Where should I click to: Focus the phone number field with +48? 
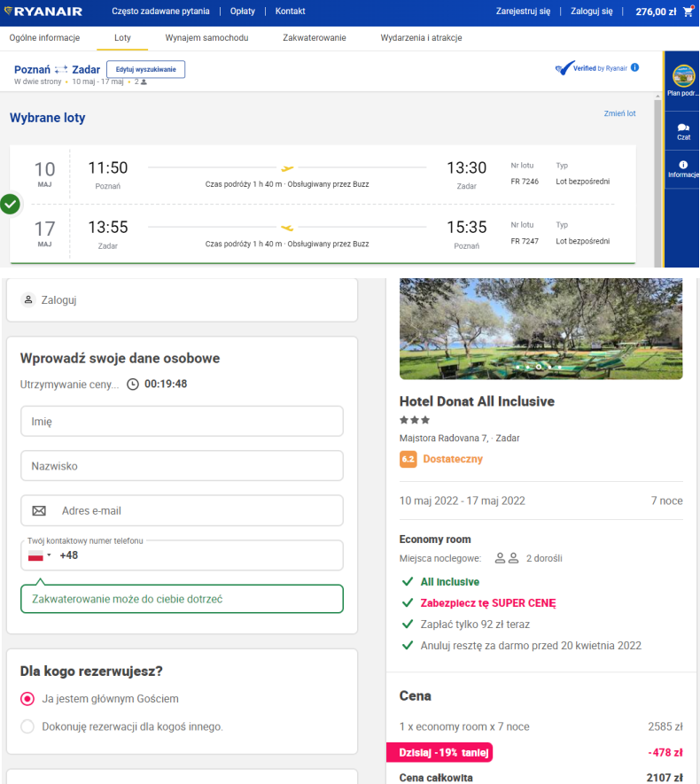(182, 555)
